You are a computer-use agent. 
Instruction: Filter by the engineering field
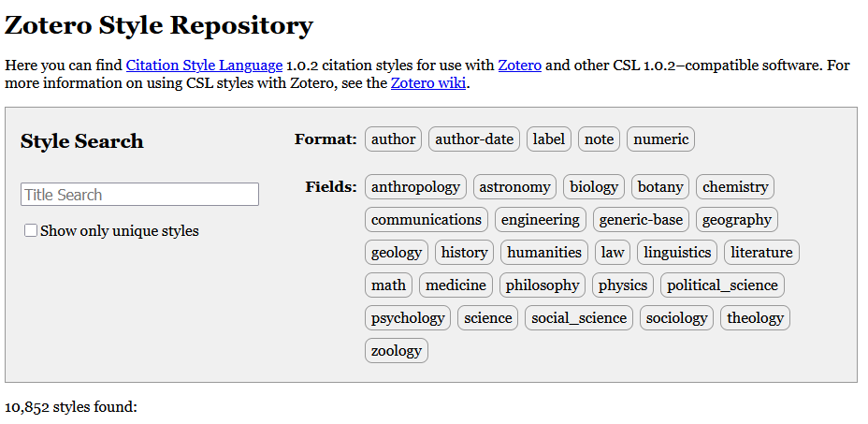pyautogui.click(x=540, y=219)
